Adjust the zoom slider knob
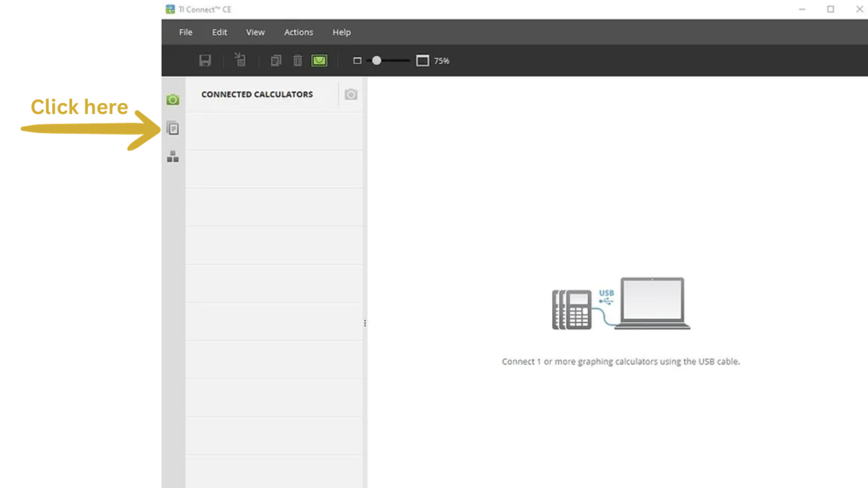Screen dimensions: 868x488 point(376,60)
